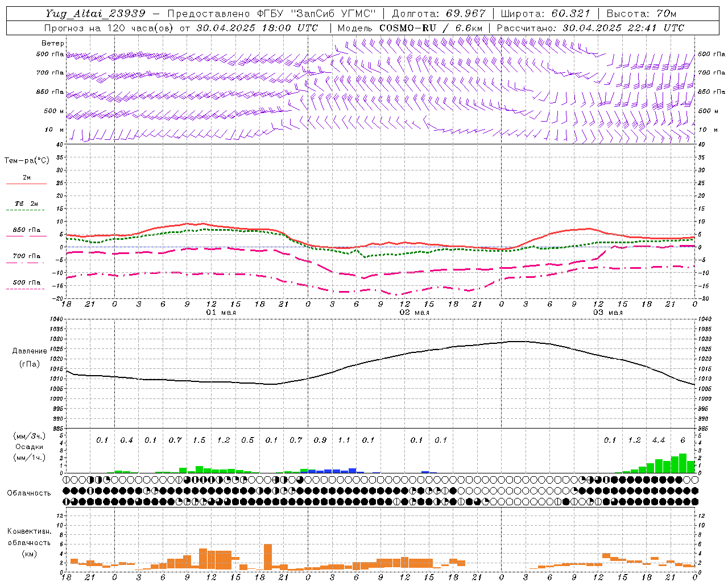Screen dimensions: 728x582
Task: Select the Td 2м dew point legend entry
Action: pyautogui.click(x=27, y=203)
